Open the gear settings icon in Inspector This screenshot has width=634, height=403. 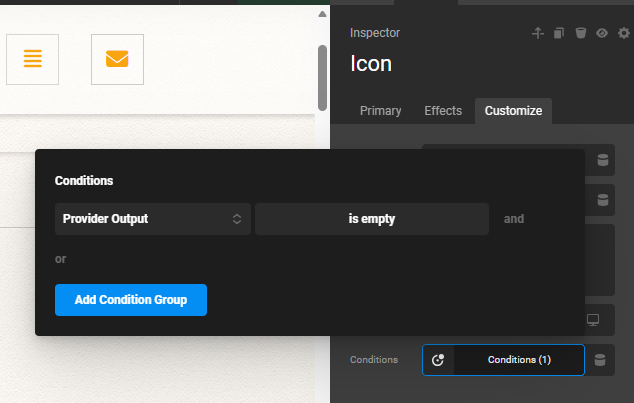click(x=624, y=33)
